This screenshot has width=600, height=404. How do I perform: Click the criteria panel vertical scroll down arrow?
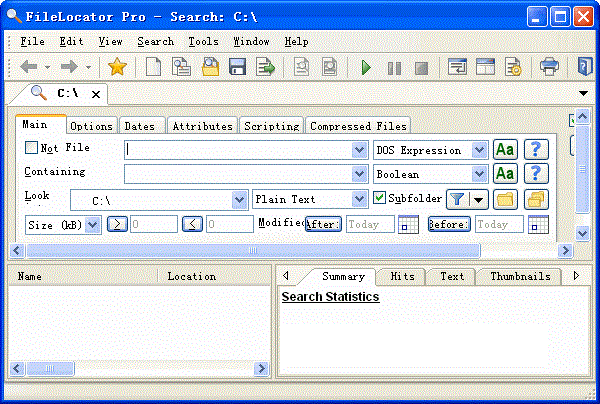click(x=582, y=233)
